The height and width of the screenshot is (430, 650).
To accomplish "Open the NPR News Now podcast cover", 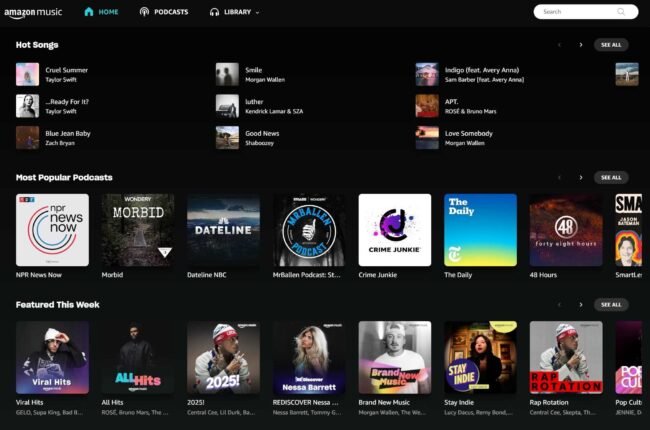I will (52, 230).
